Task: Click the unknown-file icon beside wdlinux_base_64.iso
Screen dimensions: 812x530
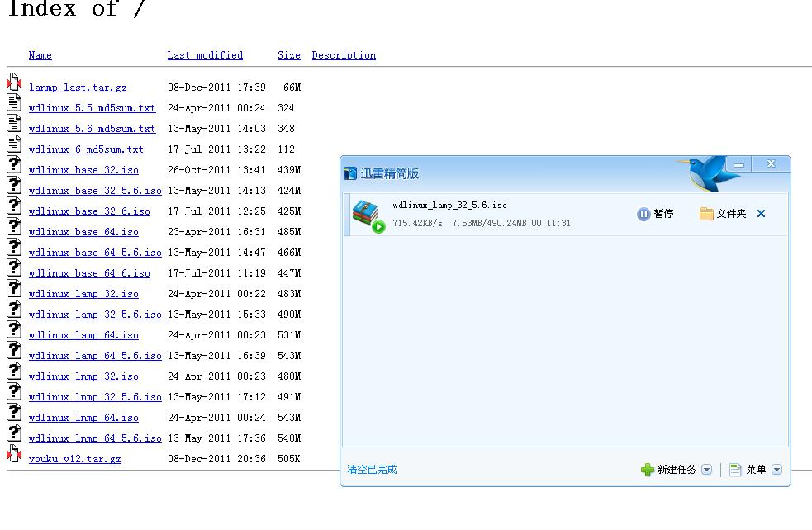Action: [x=14, y=227]
